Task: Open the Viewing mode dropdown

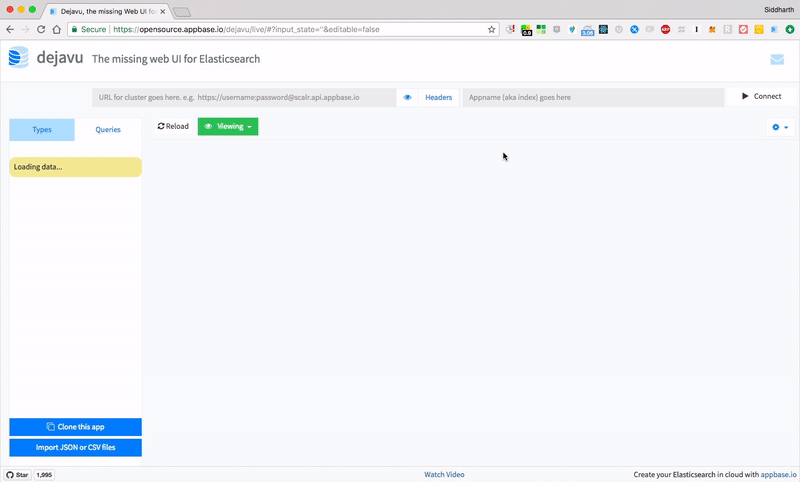Action: (x=228, y=126)
